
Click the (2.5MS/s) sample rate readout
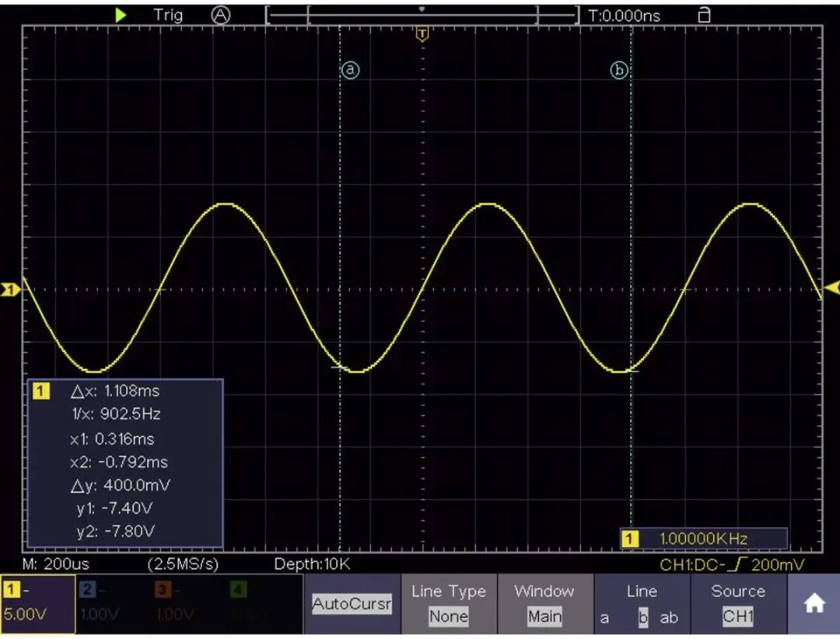point(184,564)
